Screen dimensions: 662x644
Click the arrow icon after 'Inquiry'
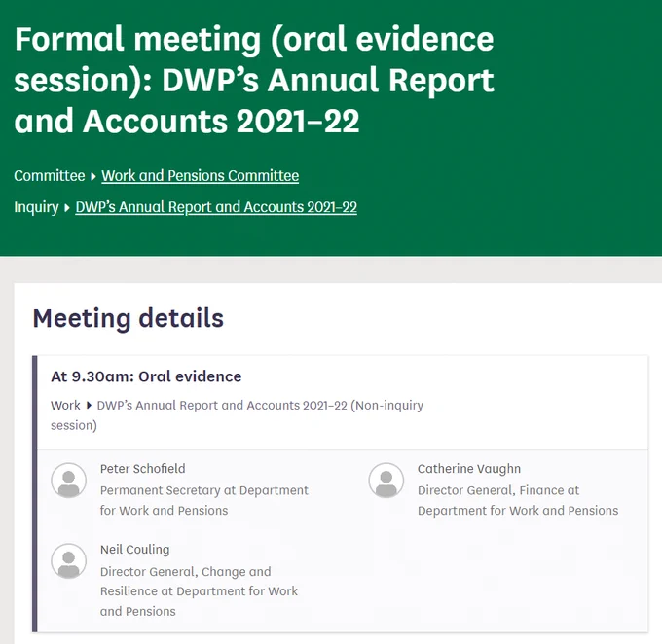tap(67, 208)
